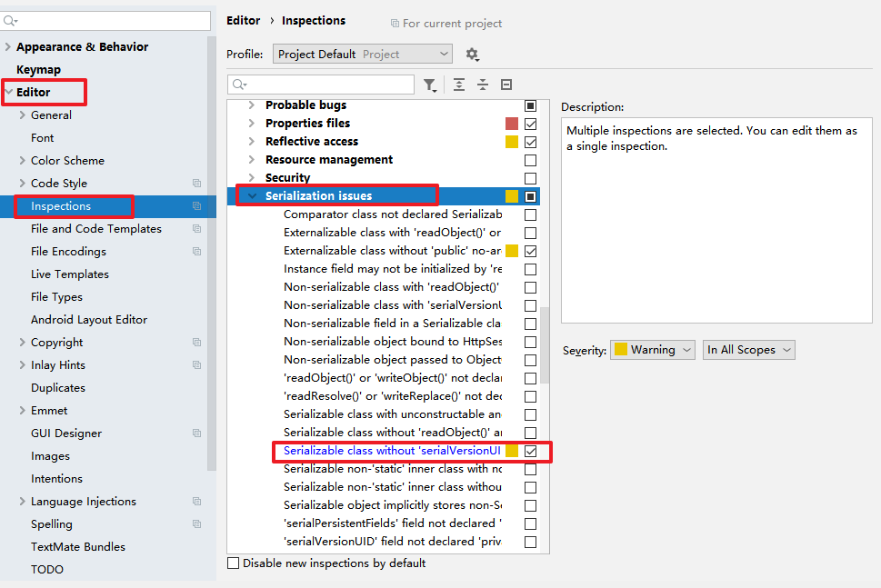This screenshot has height=588, width=881.
Task: Click the For current project icon
Action: 395,24
